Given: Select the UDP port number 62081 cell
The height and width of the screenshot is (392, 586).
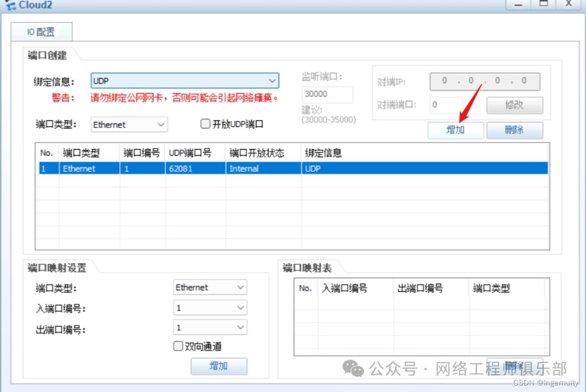Looking at the screenshot, I should 195,169.
